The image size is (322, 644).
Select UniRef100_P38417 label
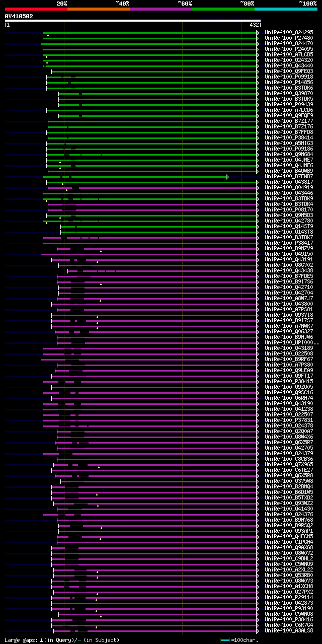[x=288, y=243]
